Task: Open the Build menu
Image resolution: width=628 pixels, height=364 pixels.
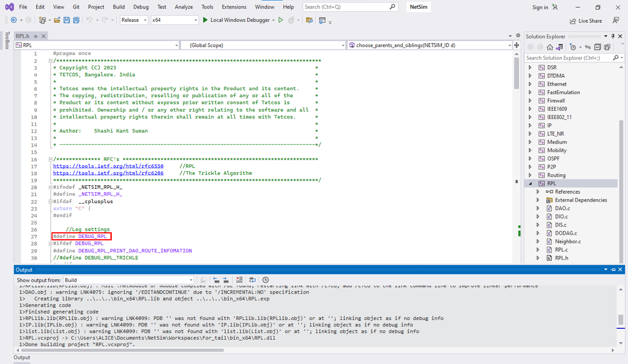Action: pos(118,7)
